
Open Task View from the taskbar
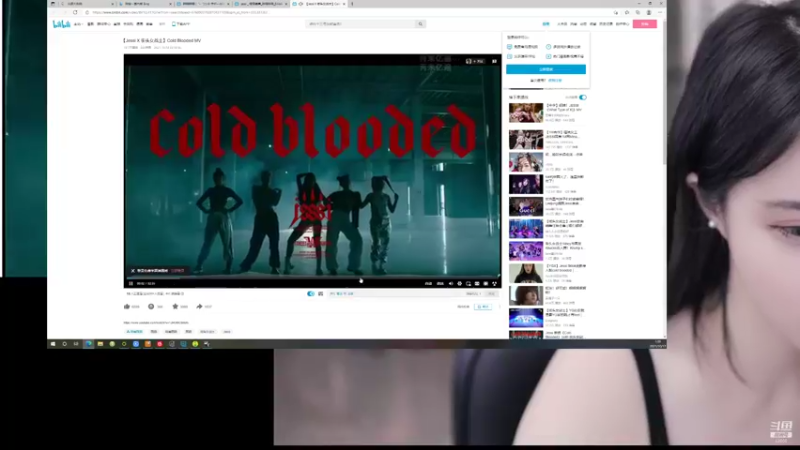tap(76, 344)
